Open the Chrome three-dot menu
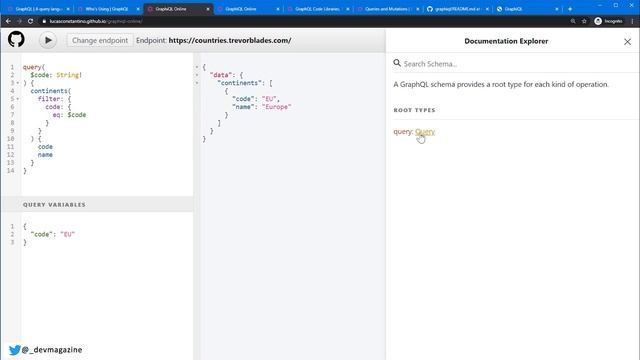This screenshot has width=640, height=360. [633, 21]
